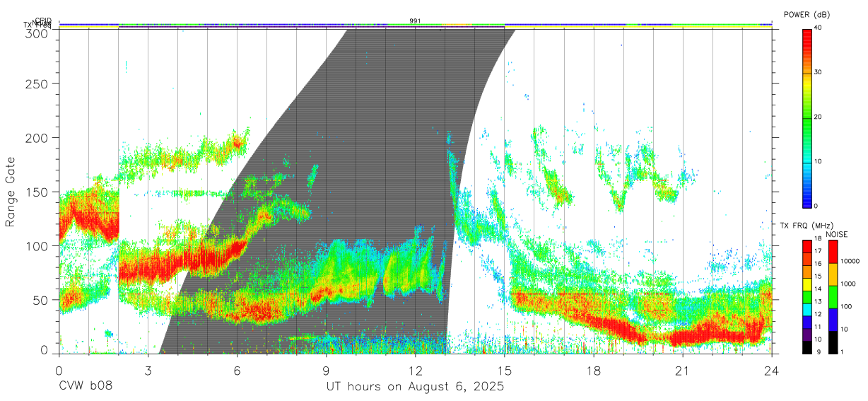Click the 50 range gate tick label
This screenshot has height=401, width=868.
pos(40,300)
